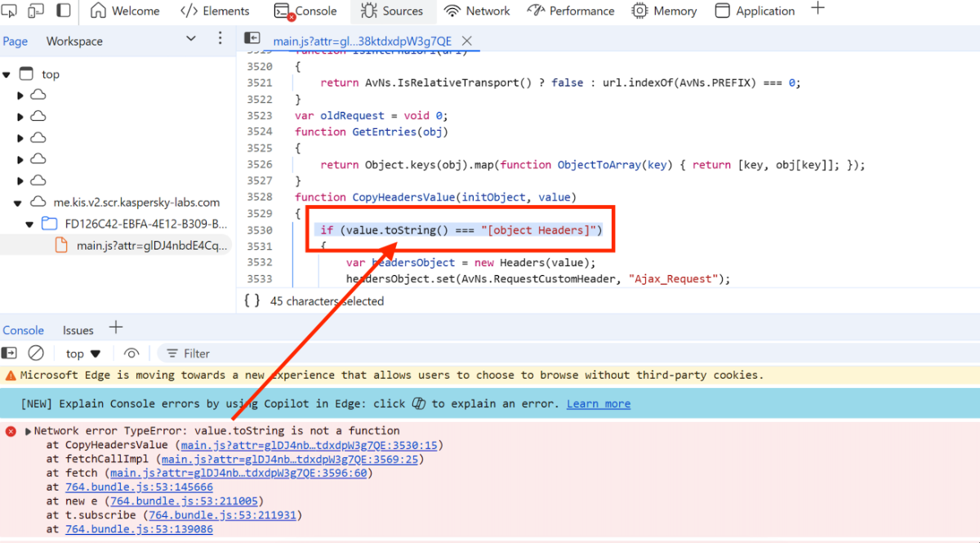
Task: Click the dock sidebar toggle icon
Action: (x=64, y=11)
